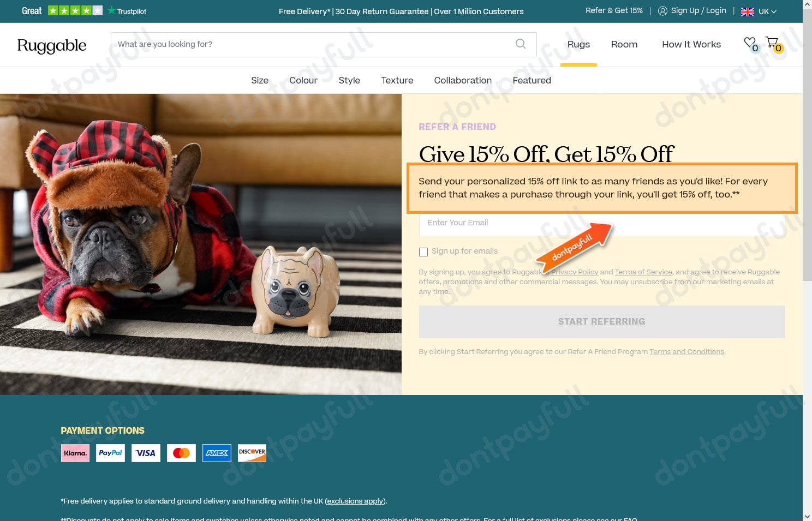
Task: Open the Style filter menu
Action: [349, 80]
